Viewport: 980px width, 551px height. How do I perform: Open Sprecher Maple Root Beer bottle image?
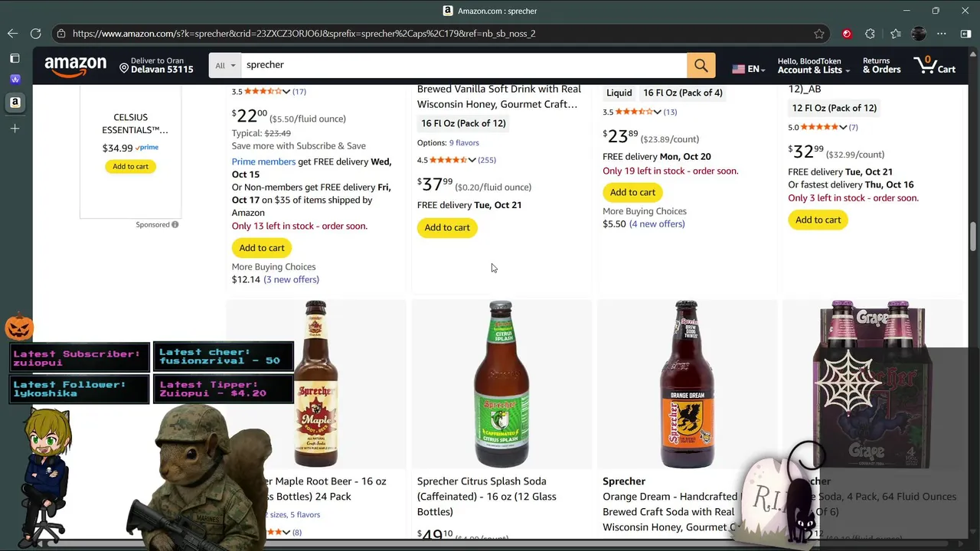pos(315,383)
